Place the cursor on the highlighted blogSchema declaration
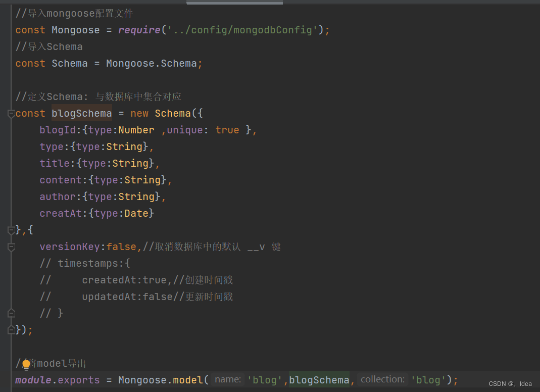 coord(82,113)
